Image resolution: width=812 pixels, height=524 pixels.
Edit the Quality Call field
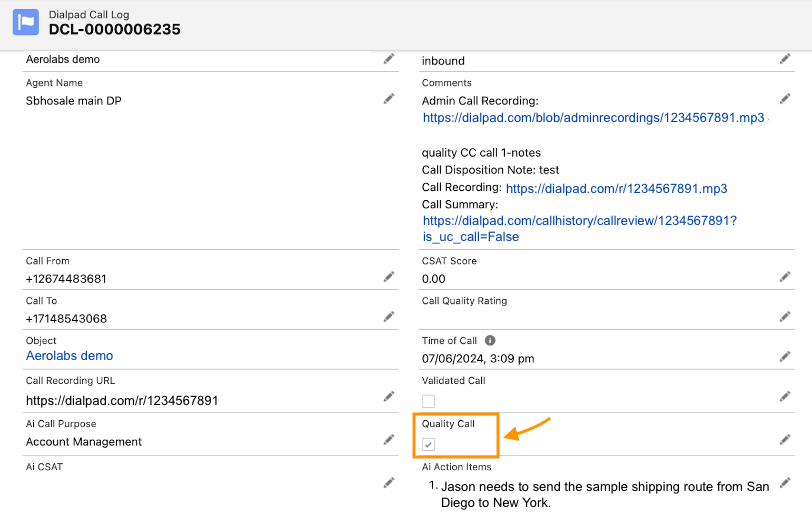tap(785, 440)
